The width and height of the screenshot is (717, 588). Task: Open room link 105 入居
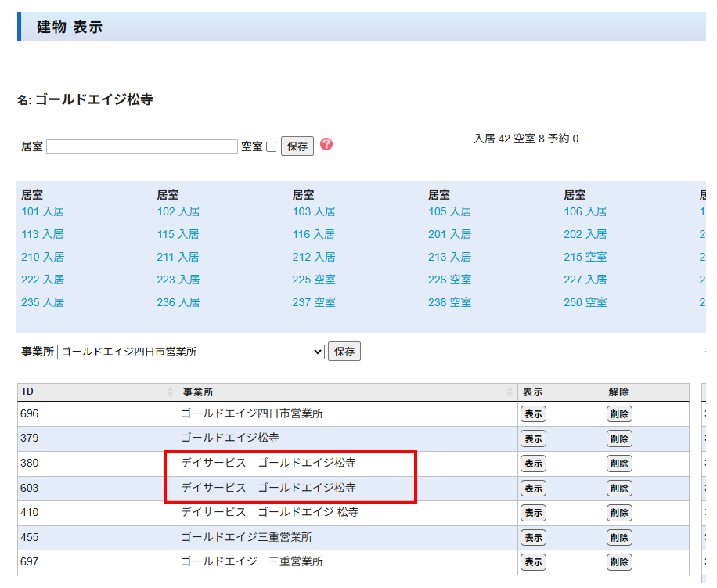coord(449,211)
